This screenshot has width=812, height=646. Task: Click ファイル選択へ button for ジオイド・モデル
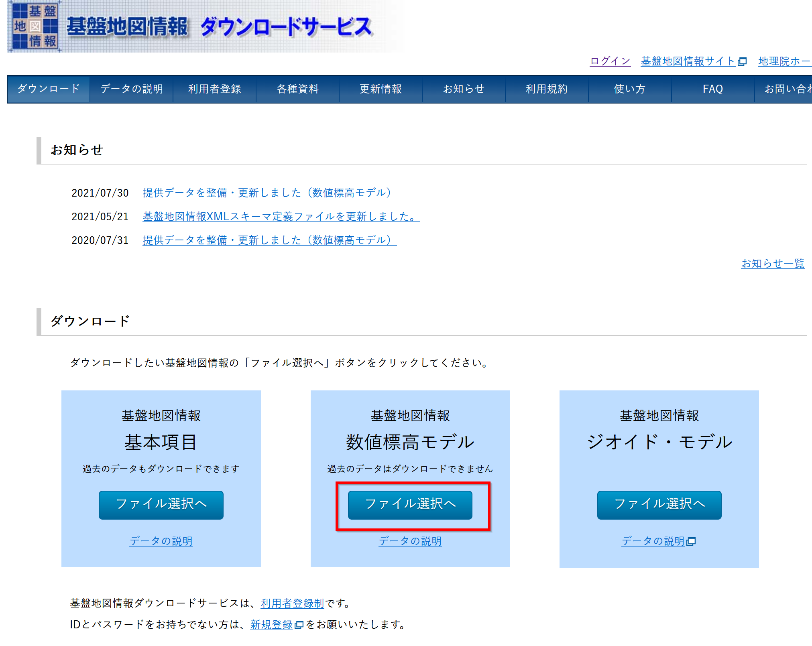(659, 504)
